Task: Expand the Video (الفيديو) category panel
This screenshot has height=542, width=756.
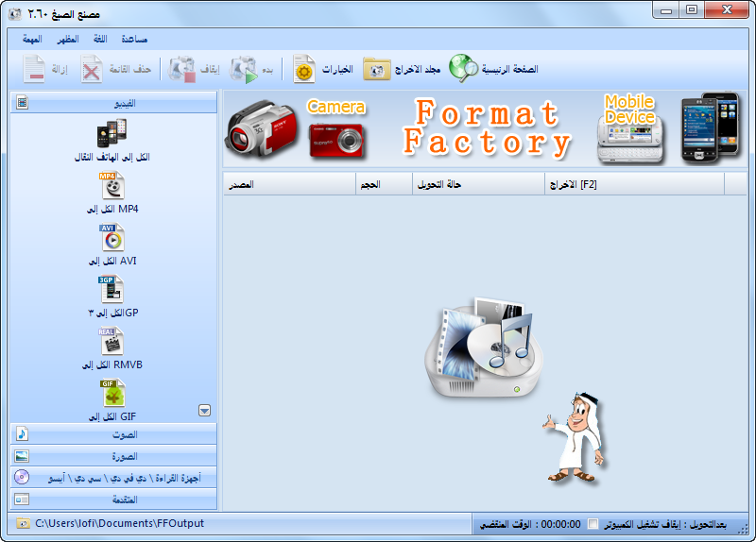Action: pyautogui.click(x=113, y=103)
